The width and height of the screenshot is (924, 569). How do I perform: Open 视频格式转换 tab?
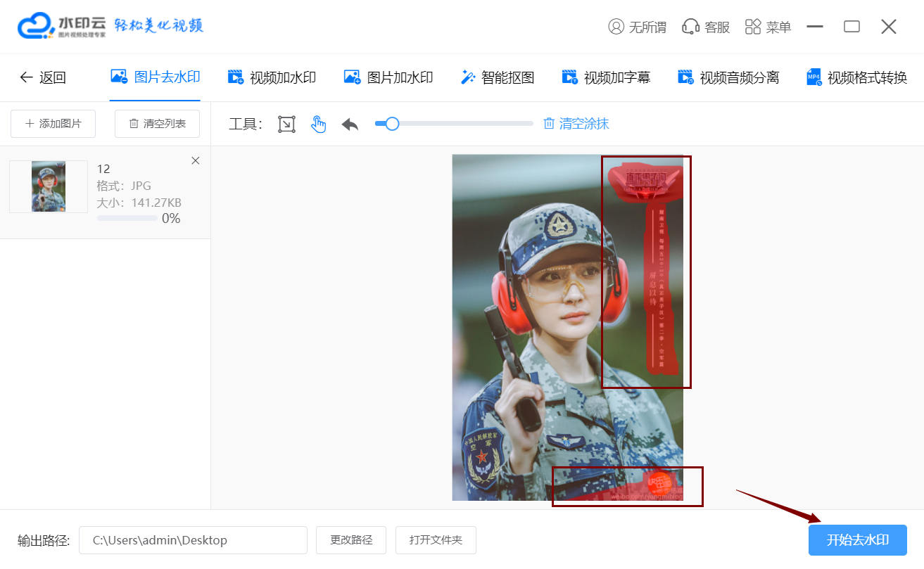(x=857, y=77)
